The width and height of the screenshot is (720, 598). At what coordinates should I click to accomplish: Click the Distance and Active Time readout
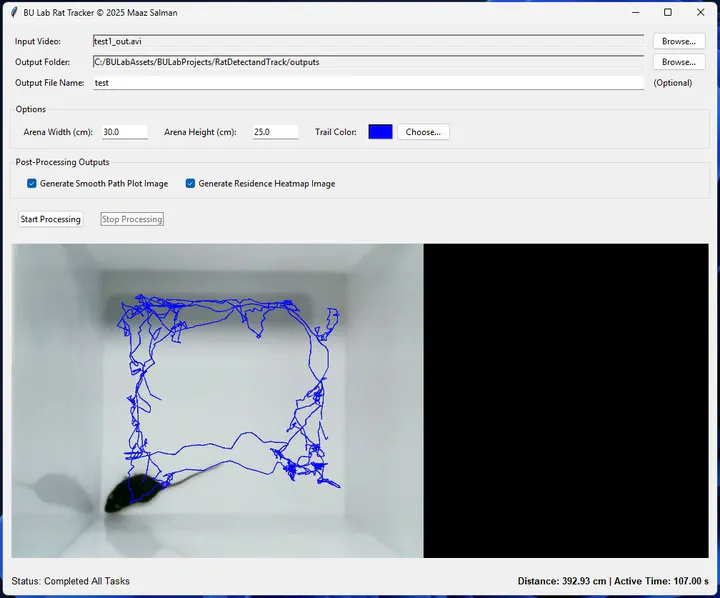[612, 581]
